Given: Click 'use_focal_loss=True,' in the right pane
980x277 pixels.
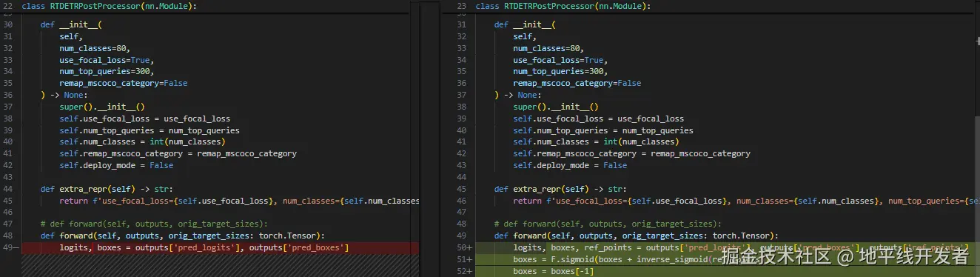Looking at the screenshot, I should coord(560,60).
